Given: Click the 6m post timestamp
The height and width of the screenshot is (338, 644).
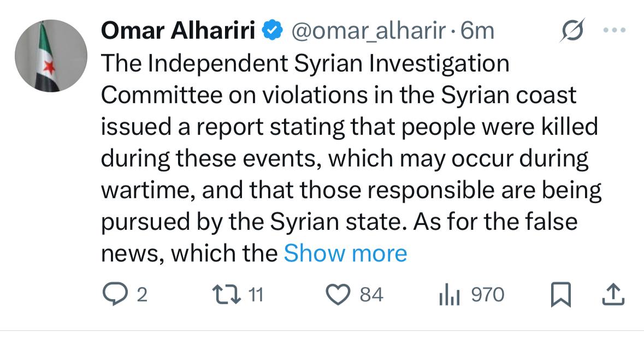Looking at the screenshot, I should click(477, 32).
